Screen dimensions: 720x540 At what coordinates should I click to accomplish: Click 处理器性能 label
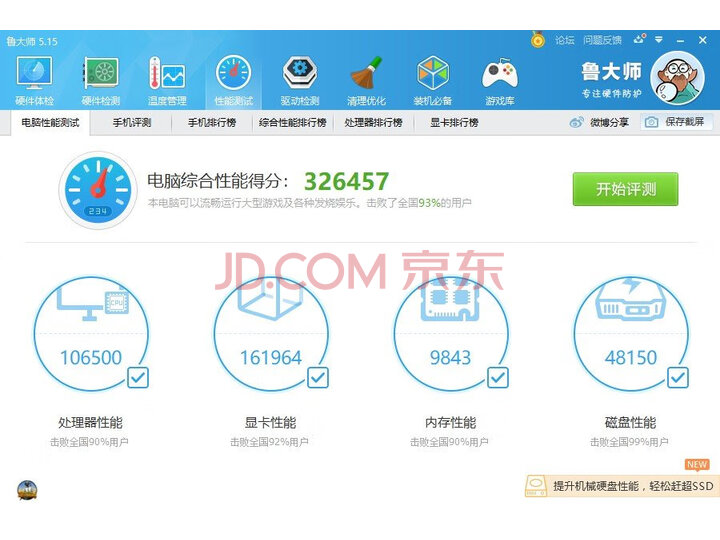click(90, 422)
